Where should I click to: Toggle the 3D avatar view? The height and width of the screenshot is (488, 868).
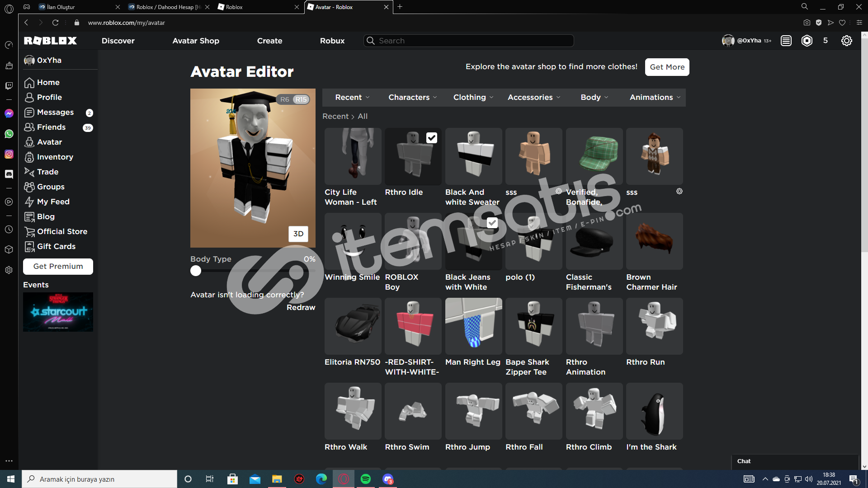(x=298, y=234)
